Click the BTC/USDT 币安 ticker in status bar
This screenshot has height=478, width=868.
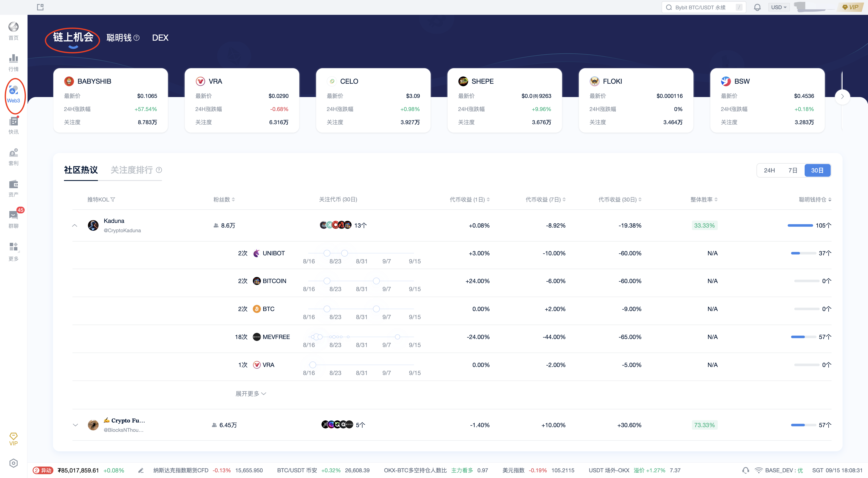(323, 470)
